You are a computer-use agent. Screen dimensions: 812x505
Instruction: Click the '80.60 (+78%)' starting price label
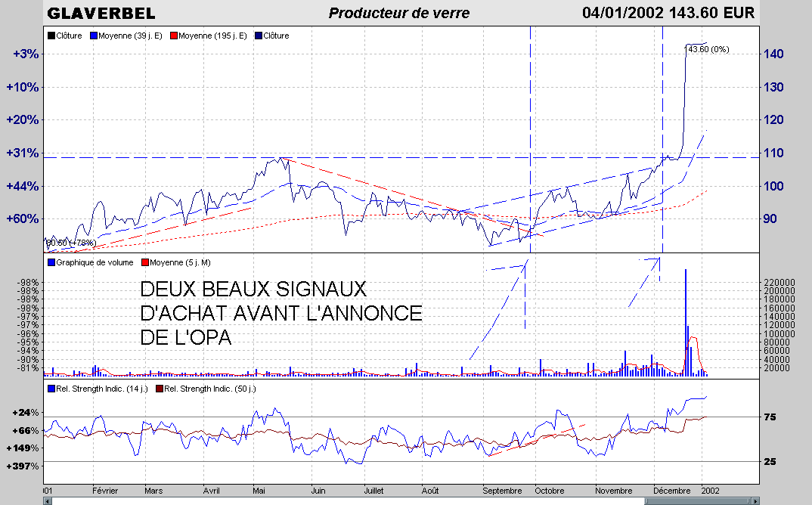[71, 243]
